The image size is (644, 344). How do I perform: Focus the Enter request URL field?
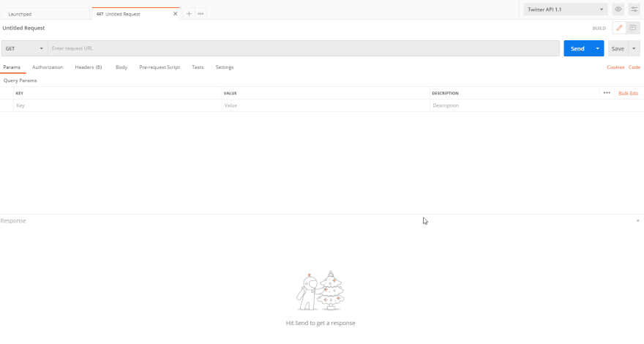point(304,48)
